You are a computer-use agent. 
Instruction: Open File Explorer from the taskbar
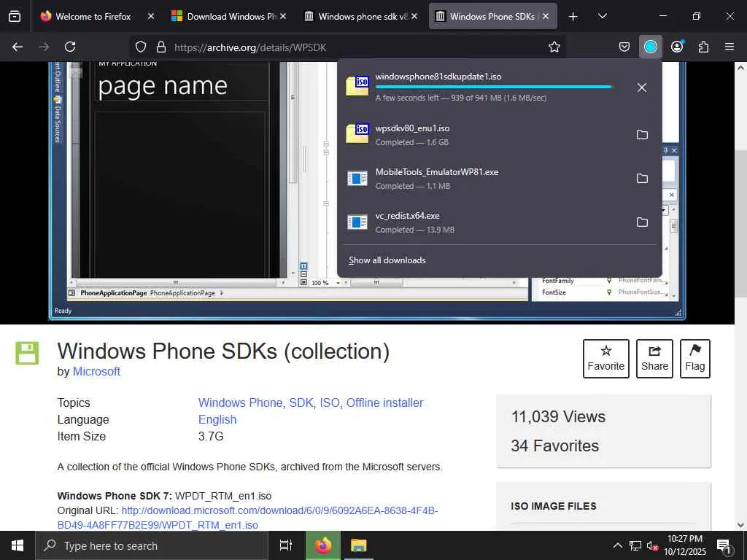click(359, 545)
